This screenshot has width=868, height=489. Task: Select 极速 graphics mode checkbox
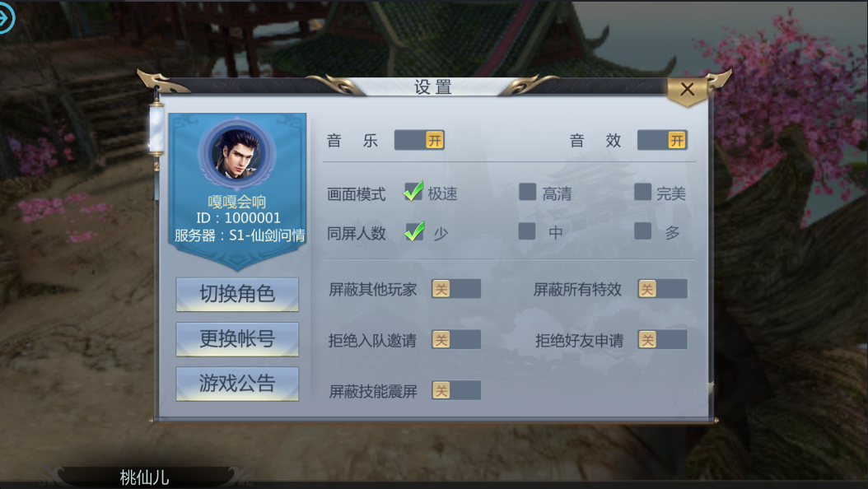(413, 191)
